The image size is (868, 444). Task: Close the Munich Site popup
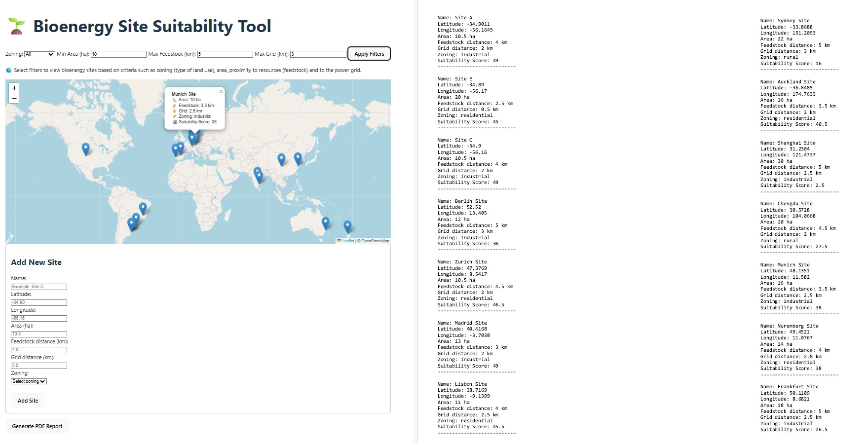pyautogui.click(x=221, y=91)
